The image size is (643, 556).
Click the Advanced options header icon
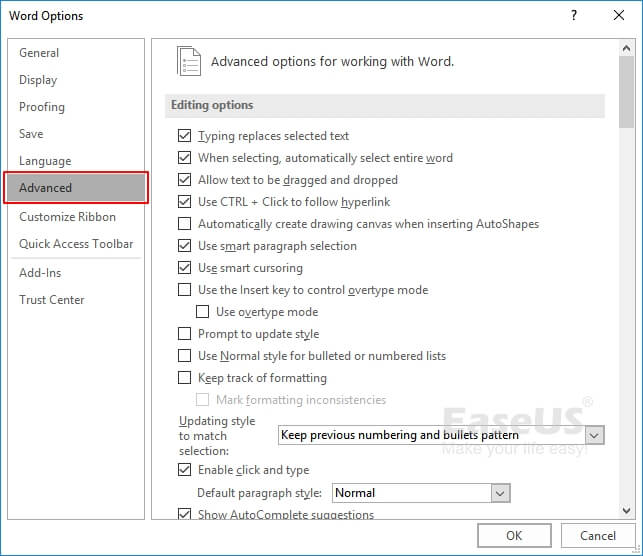tap(188, 61)
